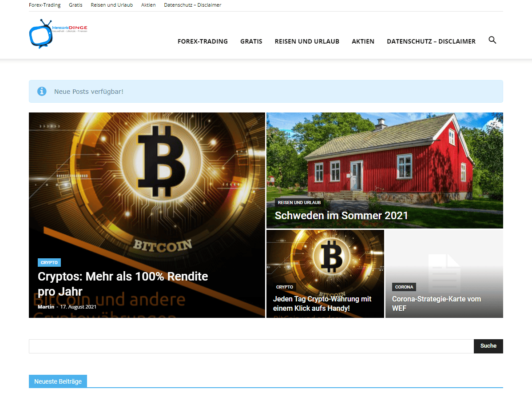Click the CRYPTO tag on small Bitcoin post
Viewport: 532px width, 397px height.
[285, 287]
